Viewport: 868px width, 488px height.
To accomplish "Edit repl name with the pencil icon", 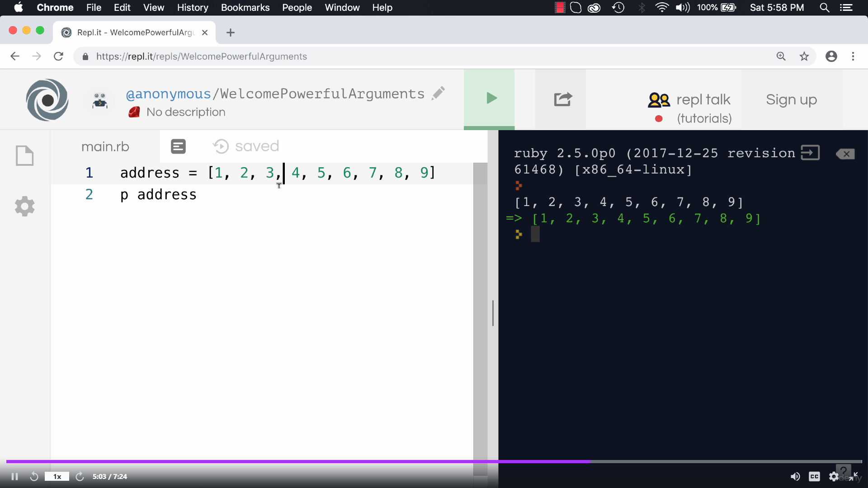I will (x=438, y=93).
